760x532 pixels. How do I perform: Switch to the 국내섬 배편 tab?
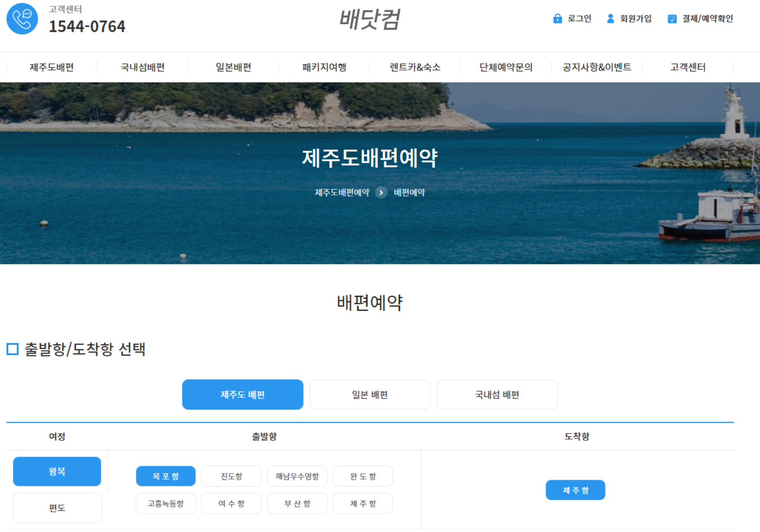click(497, 395)
